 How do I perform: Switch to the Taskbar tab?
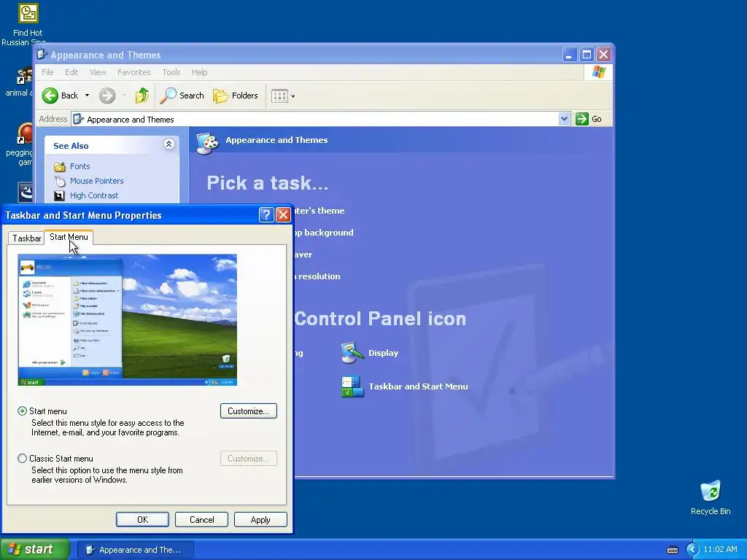(26, 238)
